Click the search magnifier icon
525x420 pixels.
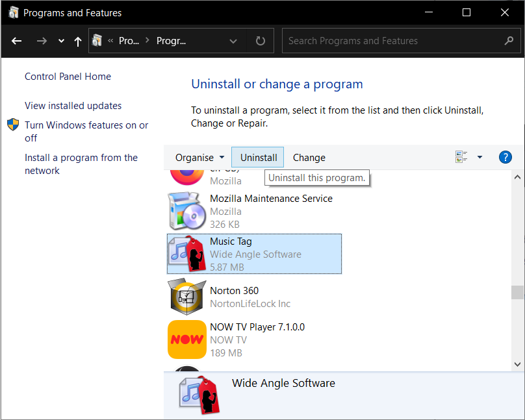(x=509, y=41)
